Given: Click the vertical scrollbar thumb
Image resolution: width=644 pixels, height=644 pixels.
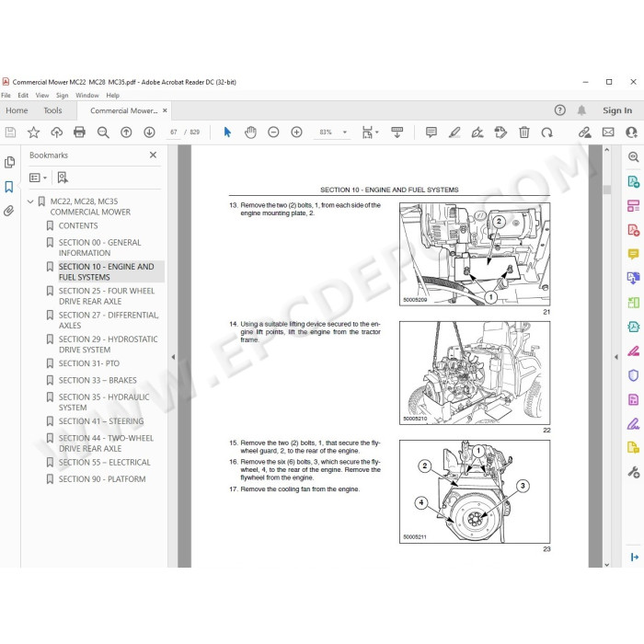Looking at the screenshot, I should (607, 190).
